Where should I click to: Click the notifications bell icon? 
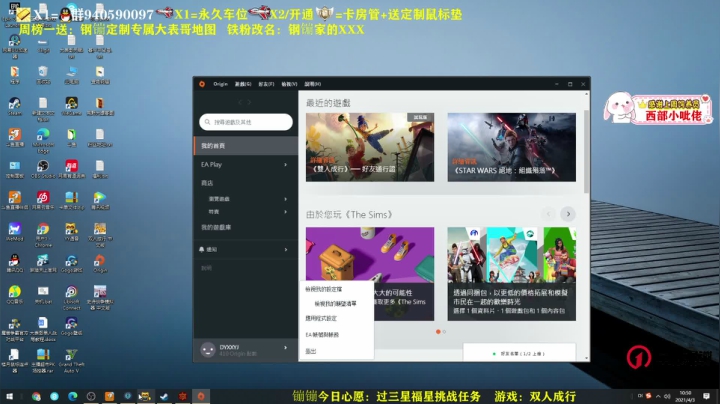202,249
